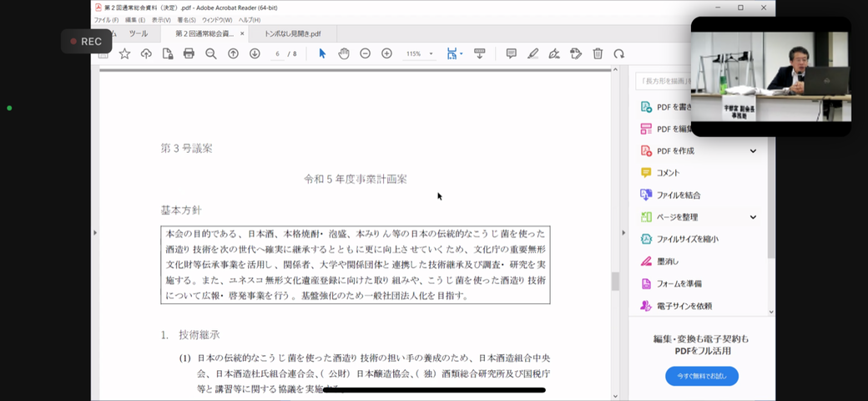The width and height of the screenshot is (868, 401).
Task: Switch to トンボなし見開き.pdf tab
Action: coord(292,33)
